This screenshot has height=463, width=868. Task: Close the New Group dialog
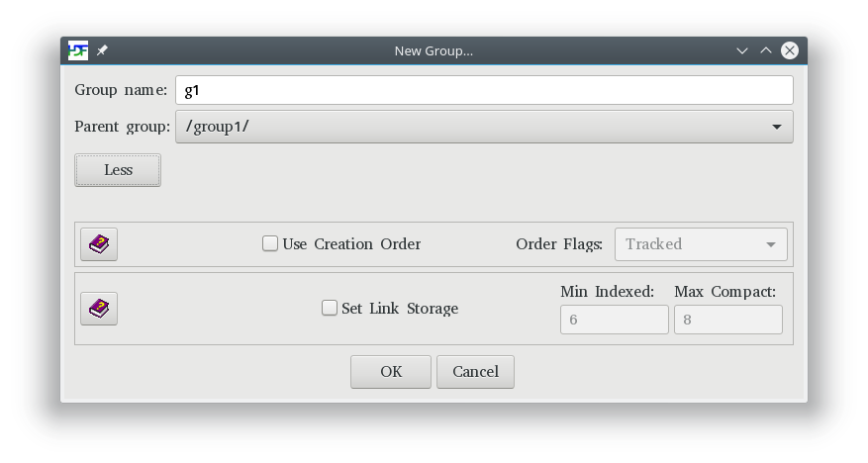tap(790, 50)
